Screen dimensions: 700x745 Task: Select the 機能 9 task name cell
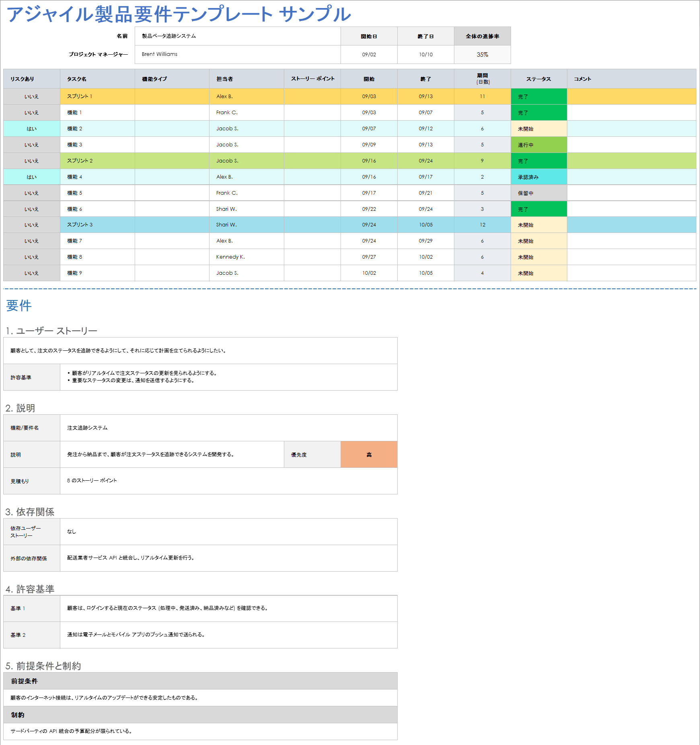tap(97, 273)
